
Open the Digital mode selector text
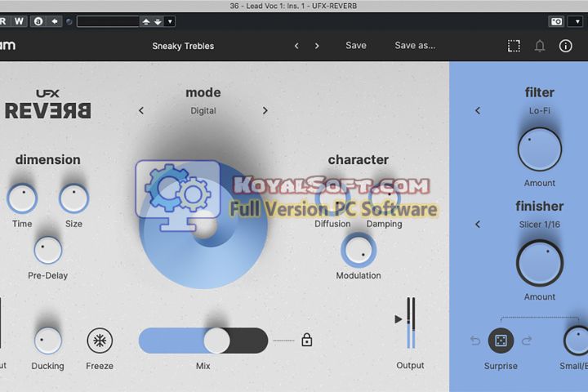203,111
